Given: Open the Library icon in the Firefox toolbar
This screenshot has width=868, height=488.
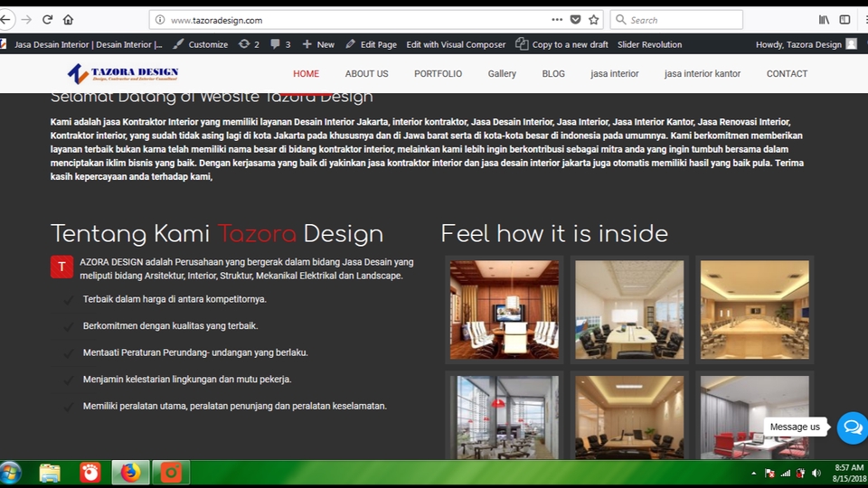Looking at the screenshot, I should click(x=825, y=20).
